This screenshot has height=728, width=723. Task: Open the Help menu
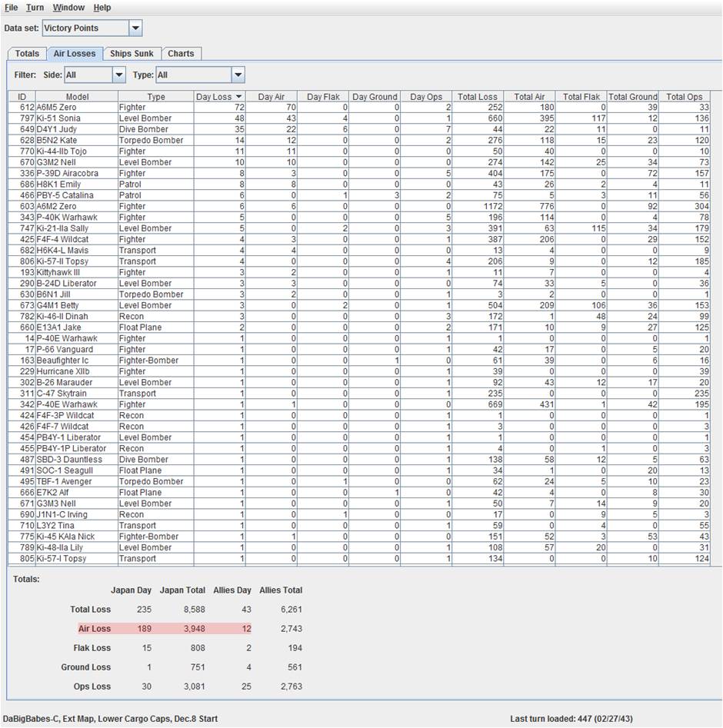coord(102,8)
